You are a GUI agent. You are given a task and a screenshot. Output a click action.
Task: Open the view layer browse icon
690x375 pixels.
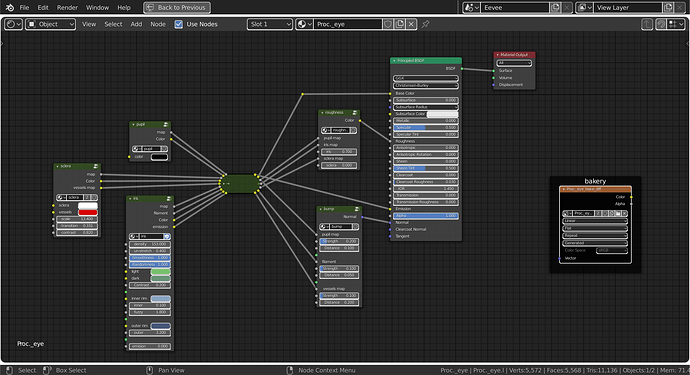tap(585, 7)
